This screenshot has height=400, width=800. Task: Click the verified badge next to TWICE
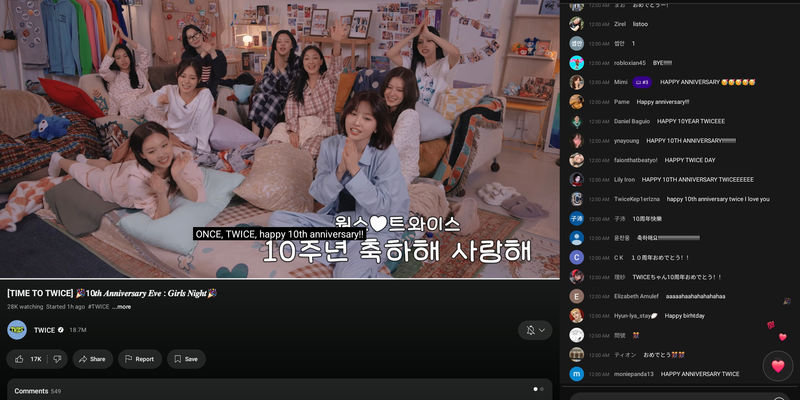tap(61, 330)
